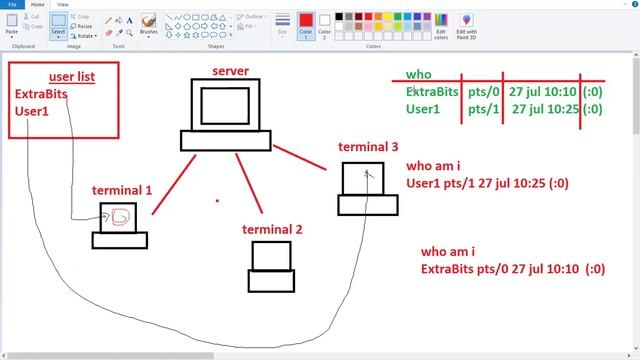
Task: Open Paint Help question mark icon
Action: pyautogui.click(x=635, y=4)
